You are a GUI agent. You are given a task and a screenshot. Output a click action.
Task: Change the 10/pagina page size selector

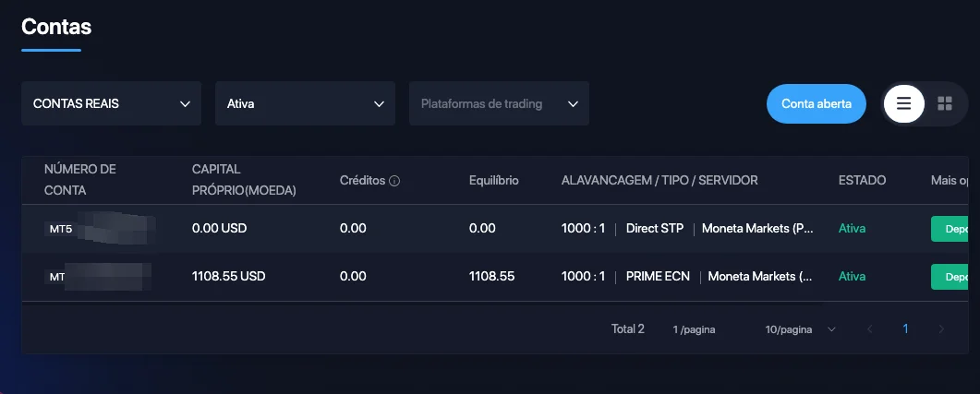point(800,329)
